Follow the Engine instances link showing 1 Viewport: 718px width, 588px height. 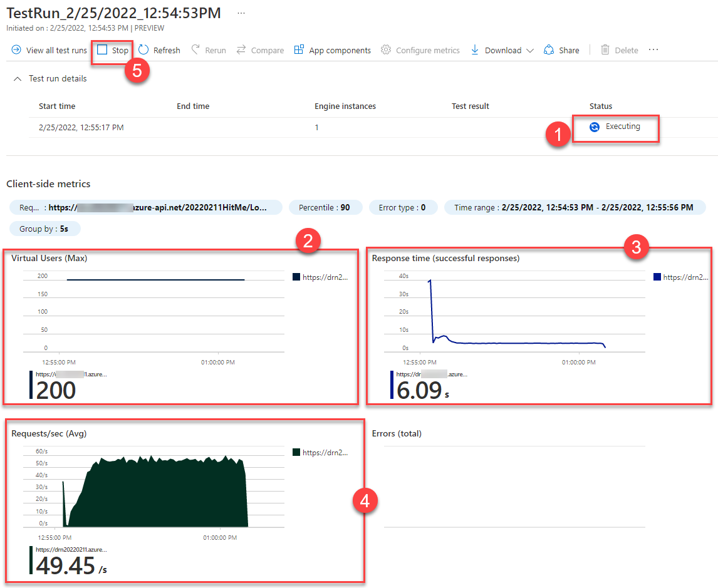pyautogui.click(x=316, y=127)
